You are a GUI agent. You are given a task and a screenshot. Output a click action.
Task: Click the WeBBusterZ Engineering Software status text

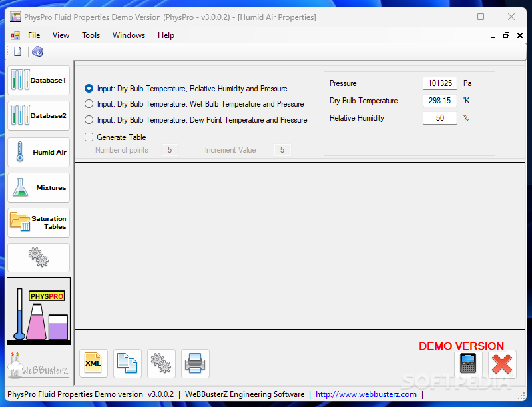click(x=244, y=394)
